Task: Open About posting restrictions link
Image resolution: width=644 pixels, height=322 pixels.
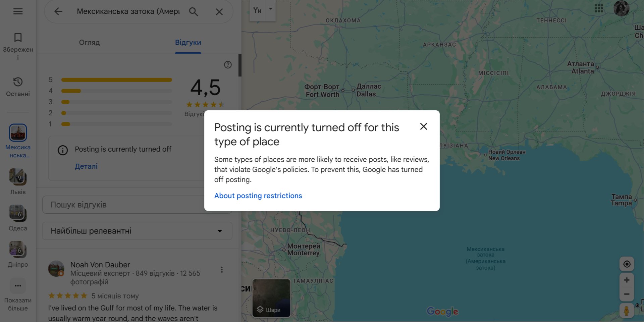Action: [x=258, y=196]
